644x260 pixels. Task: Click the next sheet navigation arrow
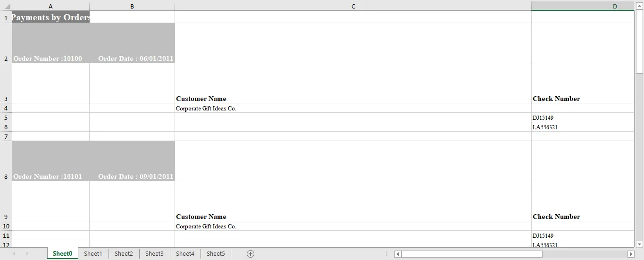click(x=27, y=254)
